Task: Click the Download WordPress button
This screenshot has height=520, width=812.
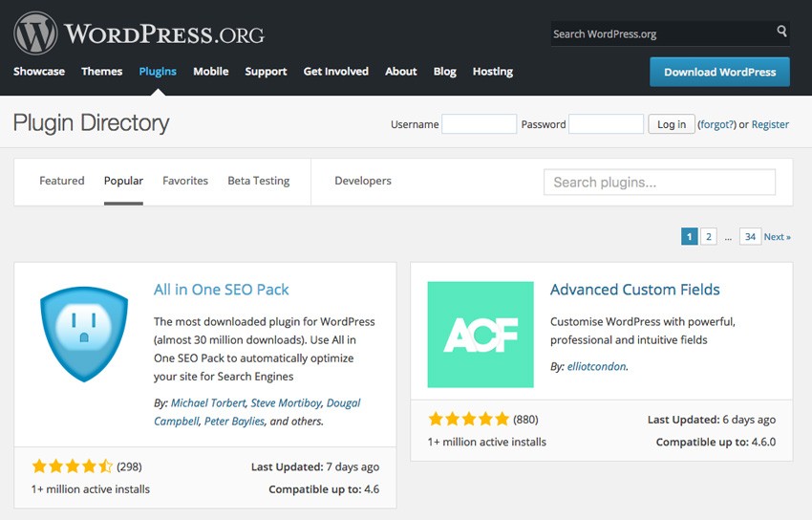Action: (720, 72)
